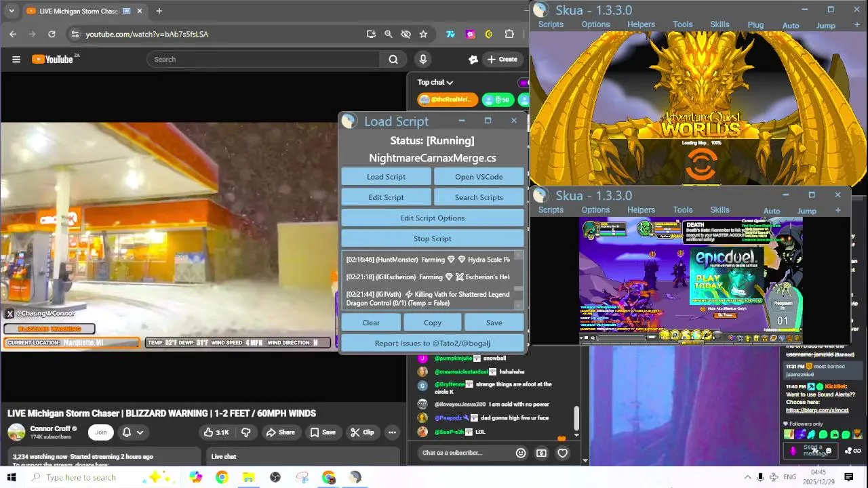Click Jump in the top Skua window
The image size is (868, 488).
click(825, 26)
